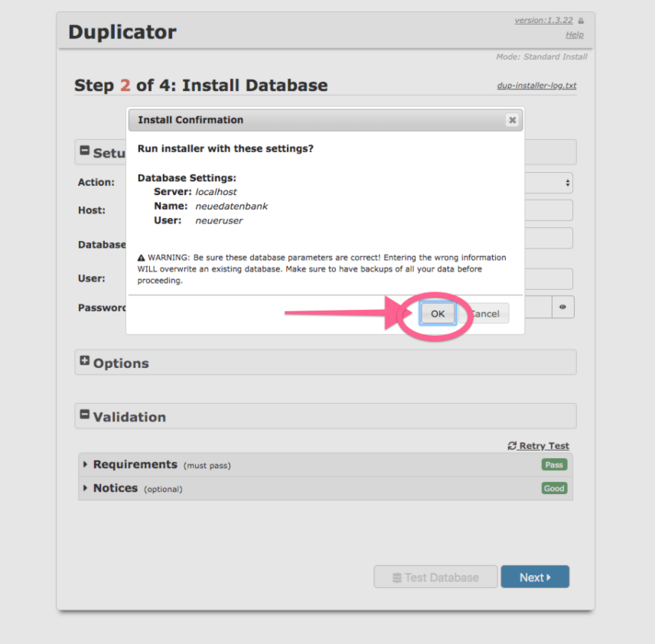Screen dimensions: 655x644
Task: Cancel the install confirmation
Action: pos(487,314)
